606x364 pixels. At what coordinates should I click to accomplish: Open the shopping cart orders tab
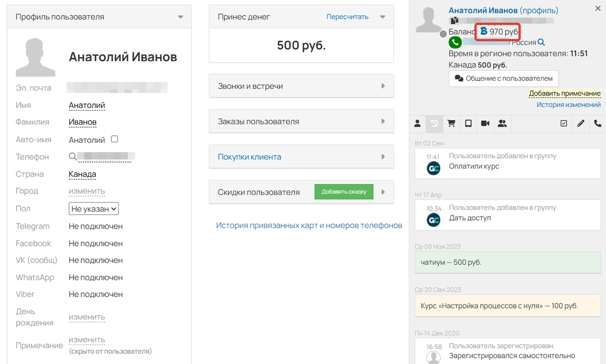click(x=451, y=124)
